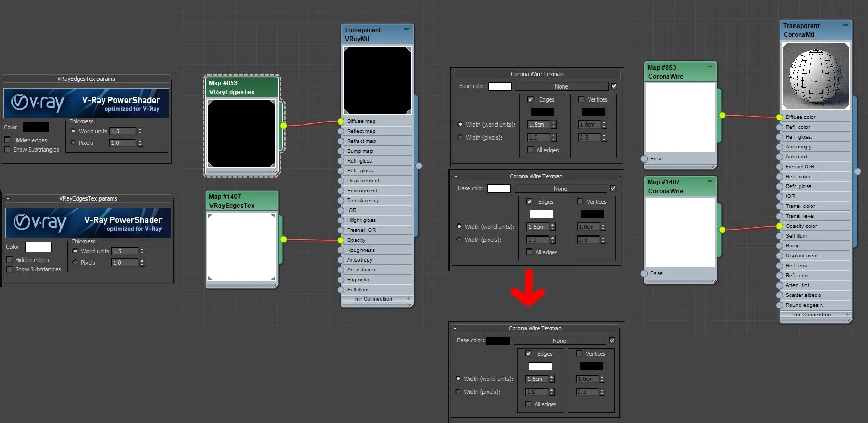Viewport: 868px width, 423px height.
Task: Click the Scatter albedo socket on CoronaMtl node
Action: (x=779, y=295)
